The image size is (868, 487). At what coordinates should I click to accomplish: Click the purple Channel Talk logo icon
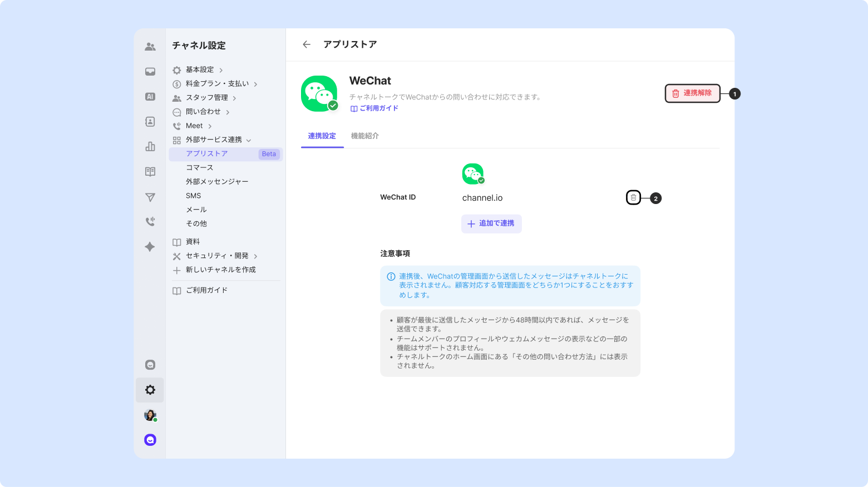[x=150, y=440]
